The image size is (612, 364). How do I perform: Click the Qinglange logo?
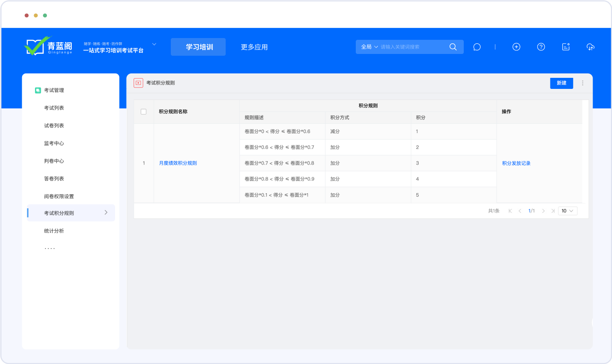(x=48, y=46)
